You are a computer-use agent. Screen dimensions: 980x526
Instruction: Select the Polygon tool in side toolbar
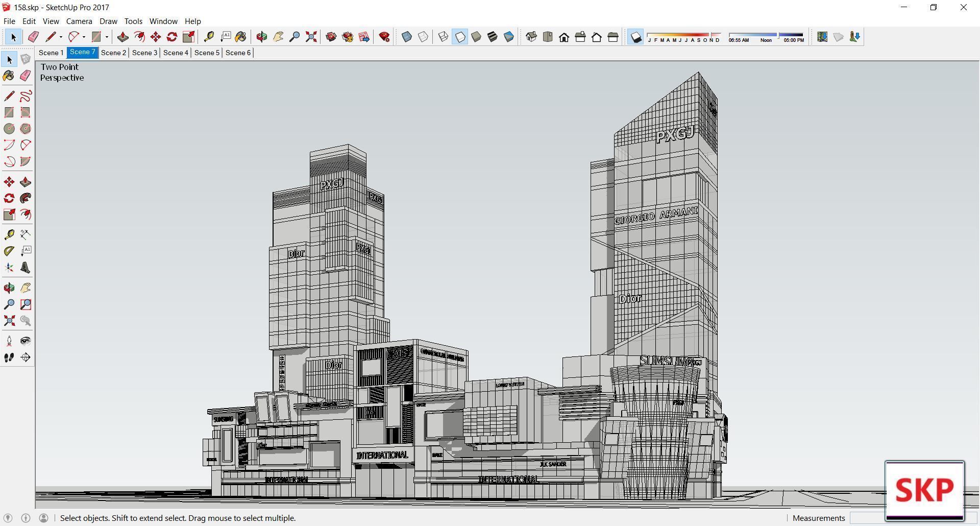(26, 129)
